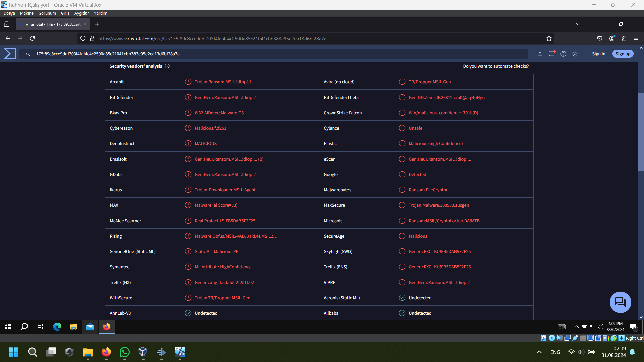Click the VirusTotal logo icon
The image size is (644, 362).
pos(10,54)
